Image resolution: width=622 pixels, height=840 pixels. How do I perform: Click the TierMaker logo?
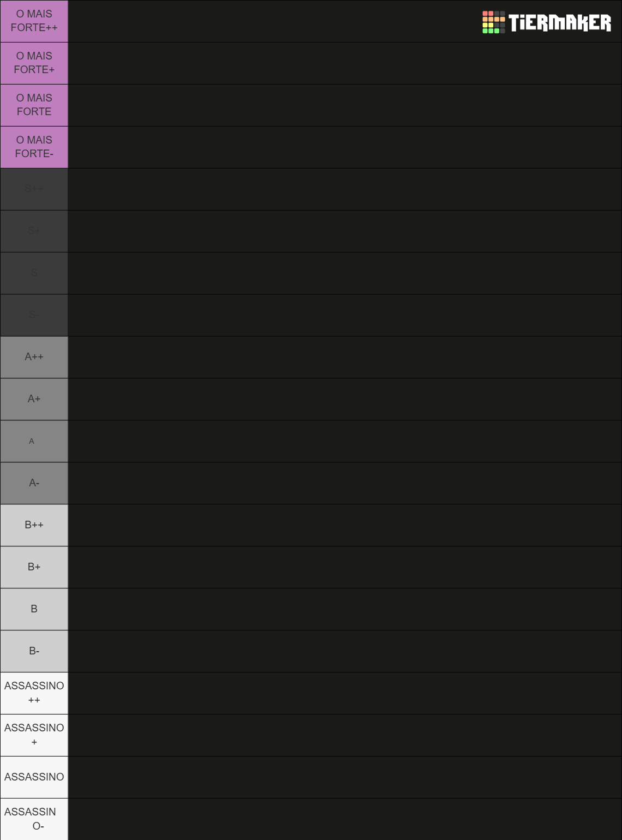tap(547, 22)
